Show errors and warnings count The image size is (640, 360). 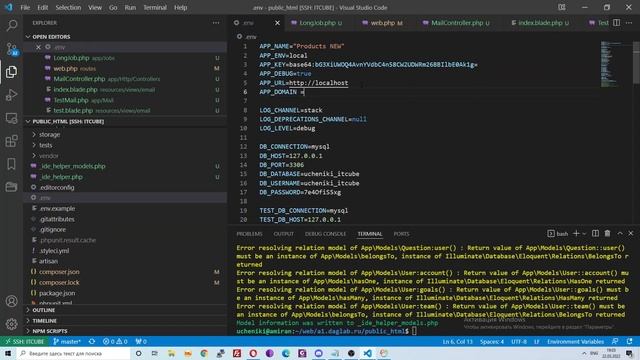tap(115, 342)
